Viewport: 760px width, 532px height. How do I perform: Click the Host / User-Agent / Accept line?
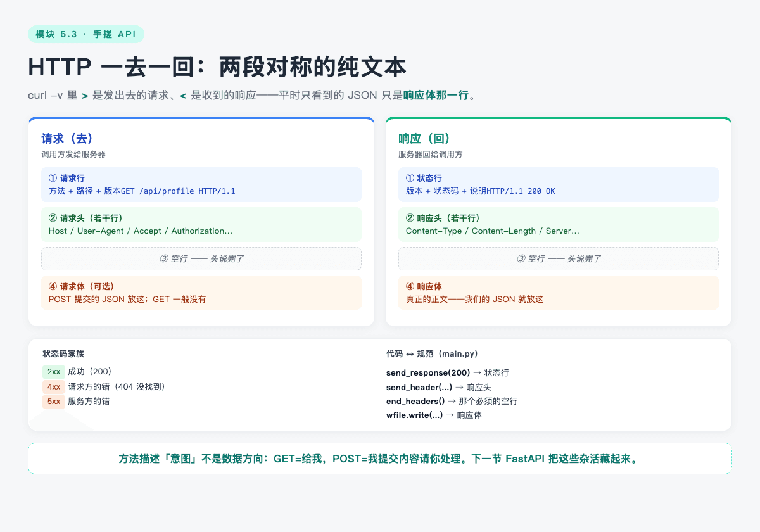tap(141, 231)
